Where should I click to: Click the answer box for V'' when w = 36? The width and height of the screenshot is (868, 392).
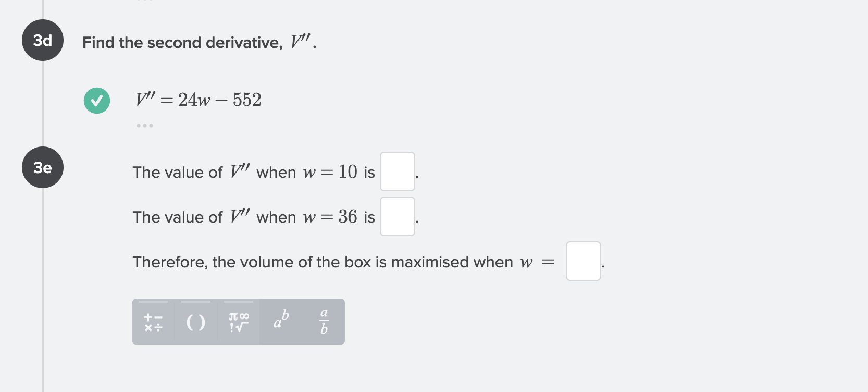[x=397, y=217]
